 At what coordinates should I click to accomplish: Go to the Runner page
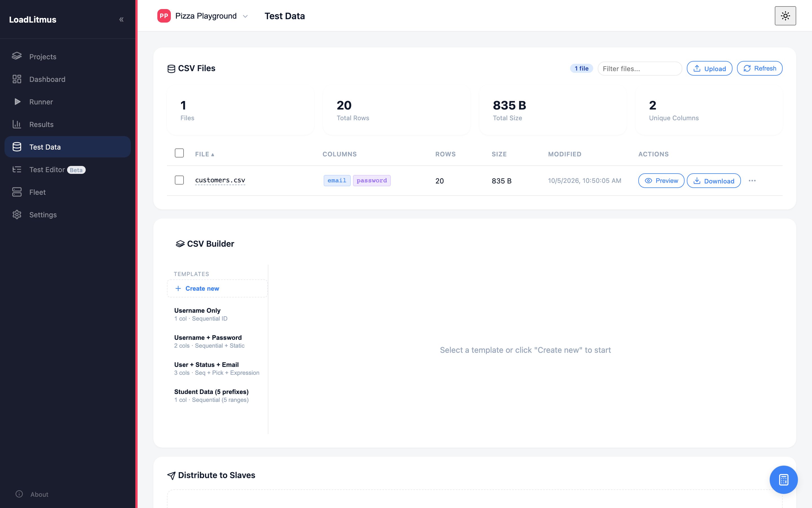(x=67, y=102)
